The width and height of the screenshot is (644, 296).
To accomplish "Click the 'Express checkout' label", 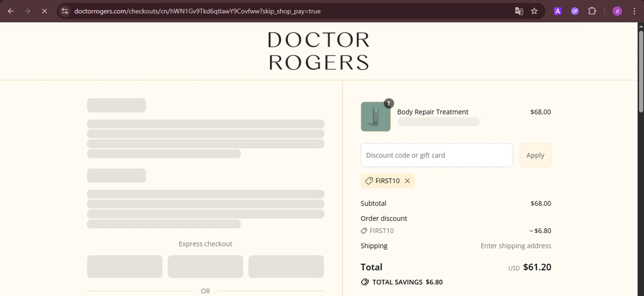I will 205,244.
